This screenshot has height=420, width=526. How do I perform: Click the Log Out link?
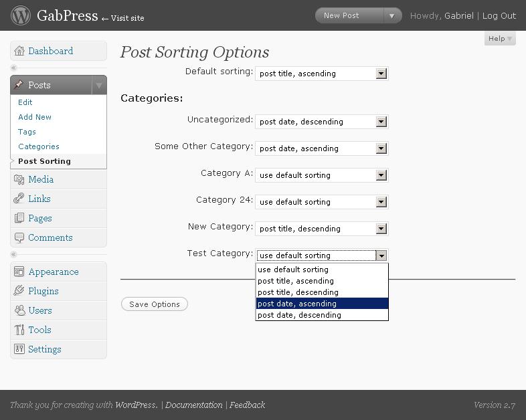[x=499, y=15]
